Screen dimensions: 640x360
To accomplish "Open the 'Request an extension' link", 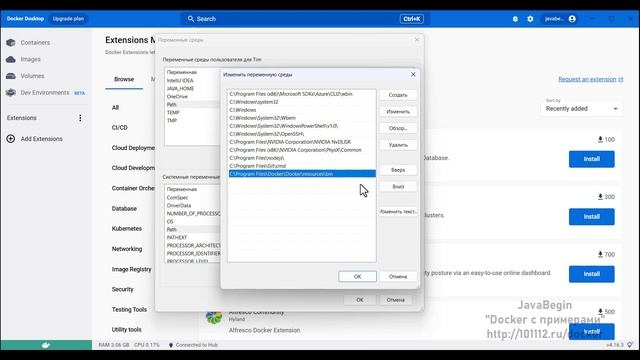I will (x=591, y=79).
